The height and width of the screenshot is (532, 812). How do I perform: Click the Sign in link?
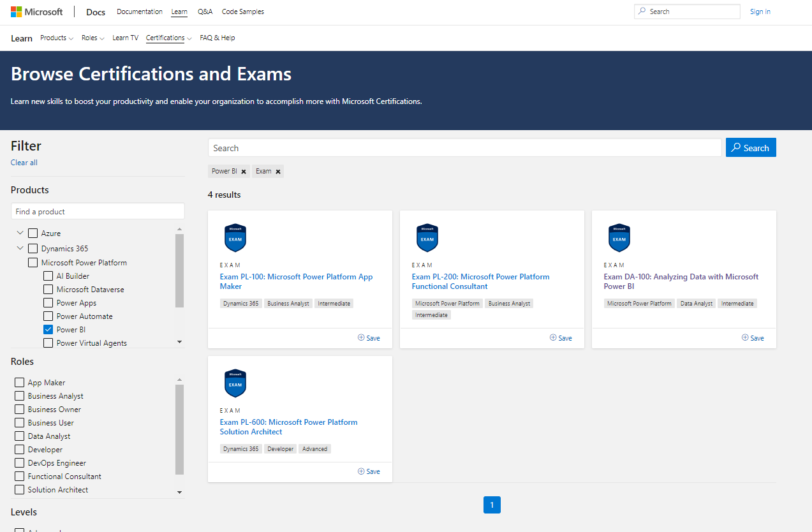pos(760,11)
